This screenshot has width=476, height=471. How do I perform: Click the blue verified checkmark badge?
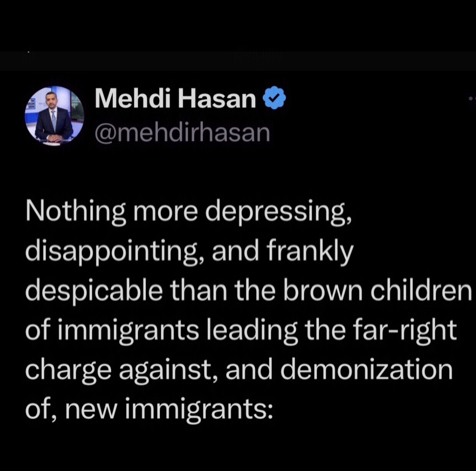pyautogui.click(x=275, y=98)
